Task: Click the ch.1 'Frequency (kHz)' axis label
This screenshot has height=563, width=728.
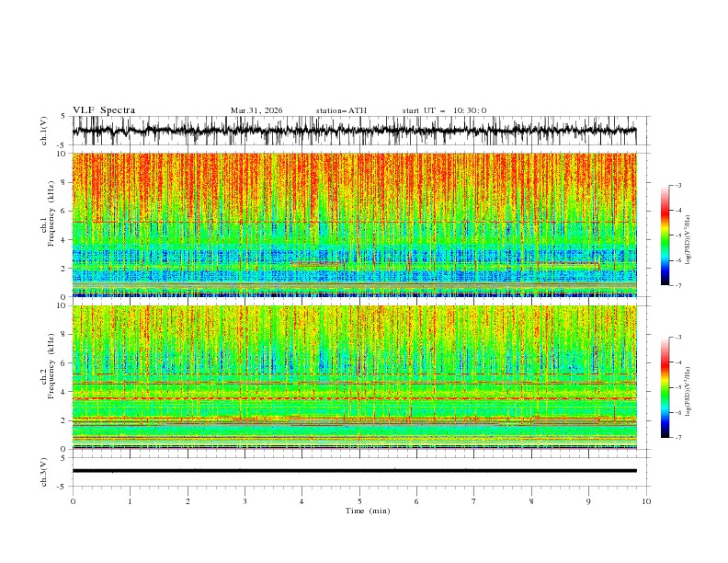Action: 51,214
